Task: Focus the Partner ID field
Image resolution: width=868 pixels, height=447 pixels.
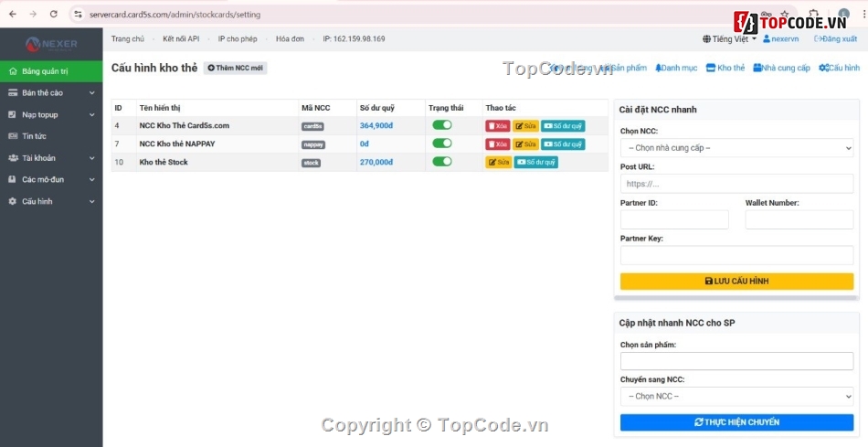Action: [x=674, y=219]
